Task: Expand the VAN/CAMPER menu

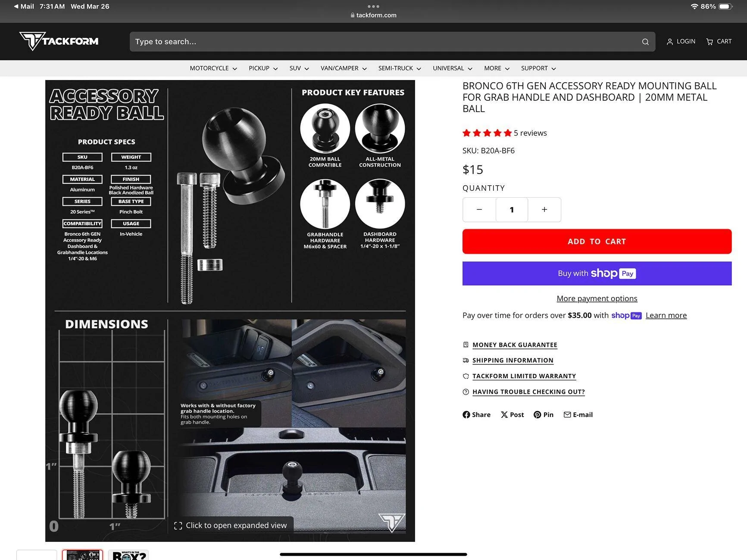Action: 344,68
